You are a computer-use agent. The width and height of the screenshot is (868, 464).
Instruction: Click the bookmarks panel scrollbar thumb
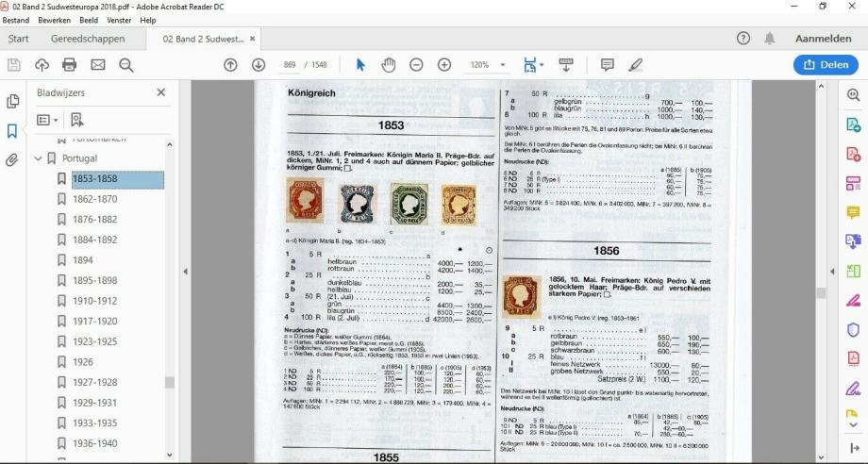(x=170, y=382)
